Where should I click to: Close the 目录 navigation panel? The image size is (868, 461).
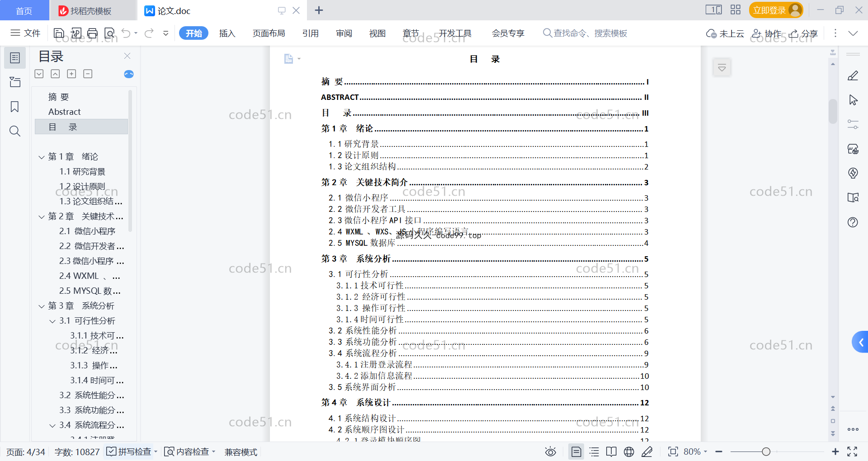pyautogui.click(x=127, y=56)
